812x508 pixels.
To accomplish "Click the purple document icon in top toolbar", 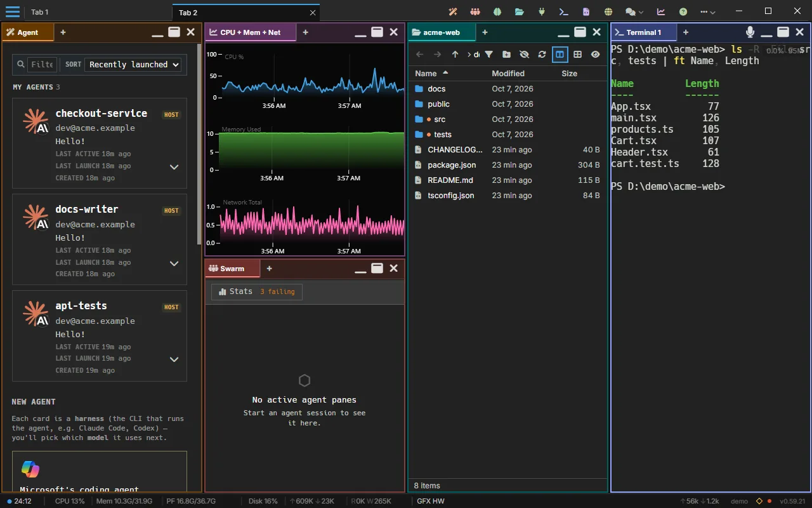I will pyautogui.click(x=586, y=11).
